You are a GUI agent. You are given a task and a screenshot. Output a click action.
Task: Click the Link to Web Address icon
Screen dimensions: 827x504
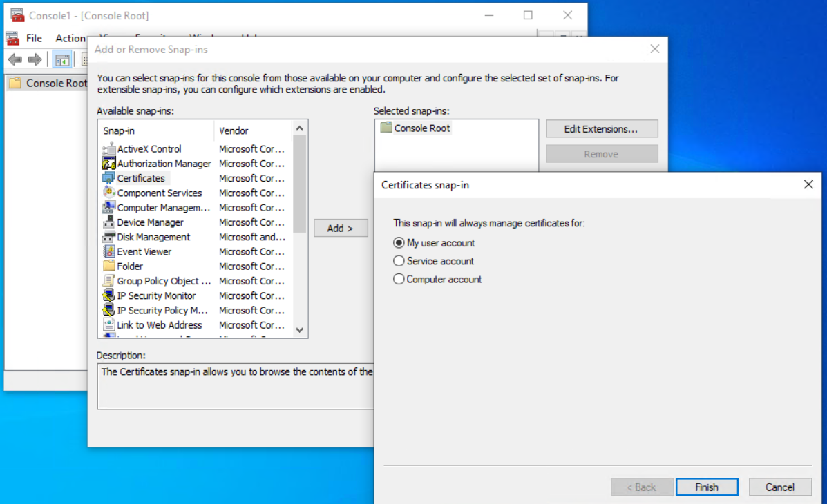(x=108, y=325)
